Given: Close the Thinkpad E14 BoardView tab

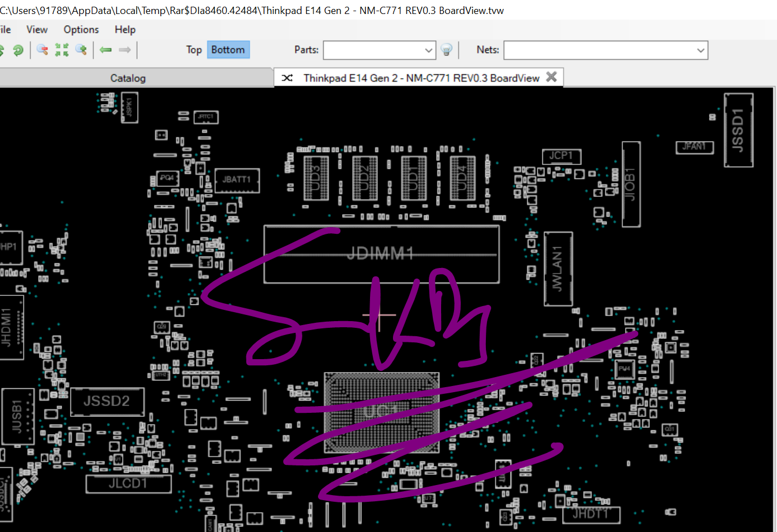Looking at the screenshot, I should [551, 77].
